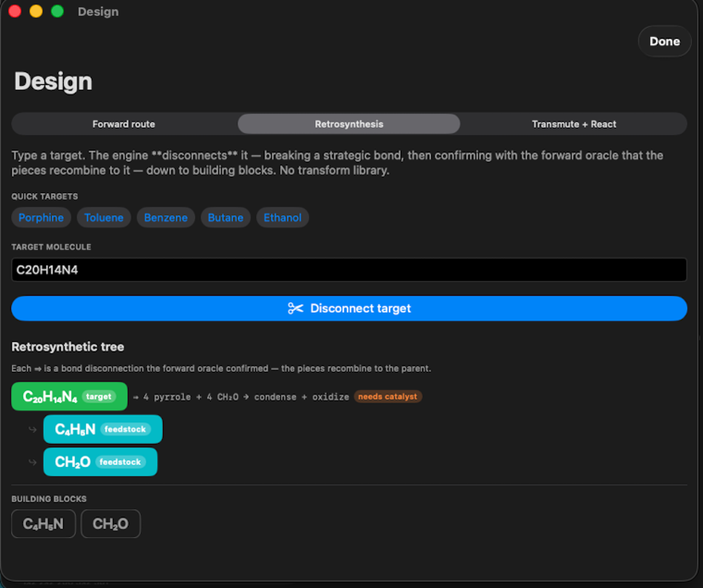The image size is (703, 588).
Task: Select the C20H14N4 target node
Action: pyautogui.click(x=69, y=396)
